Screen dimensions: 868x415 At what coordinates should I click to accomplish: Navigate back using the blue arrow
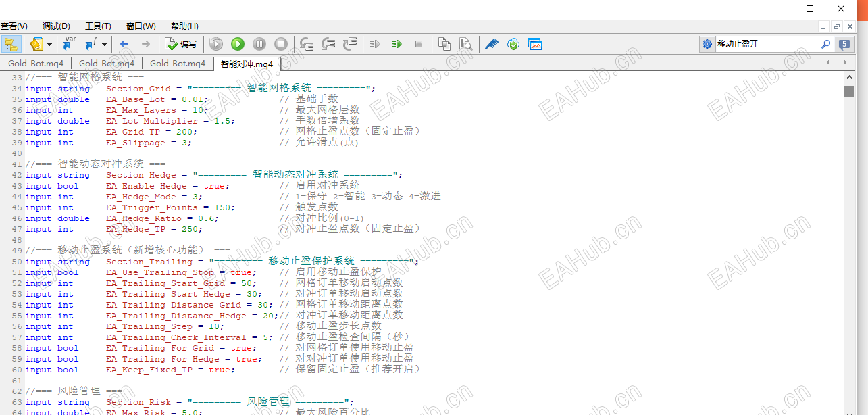124,44
